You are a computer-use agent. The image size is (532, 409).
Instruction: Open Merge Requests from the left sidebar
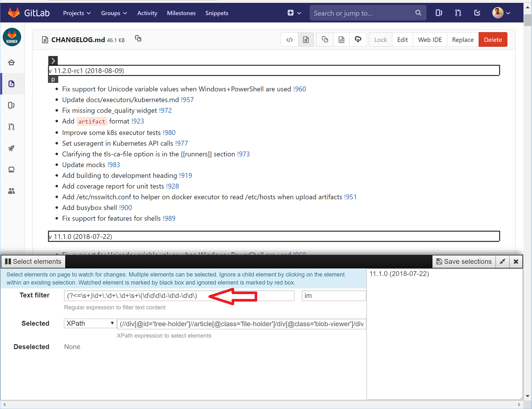[12, 127]
